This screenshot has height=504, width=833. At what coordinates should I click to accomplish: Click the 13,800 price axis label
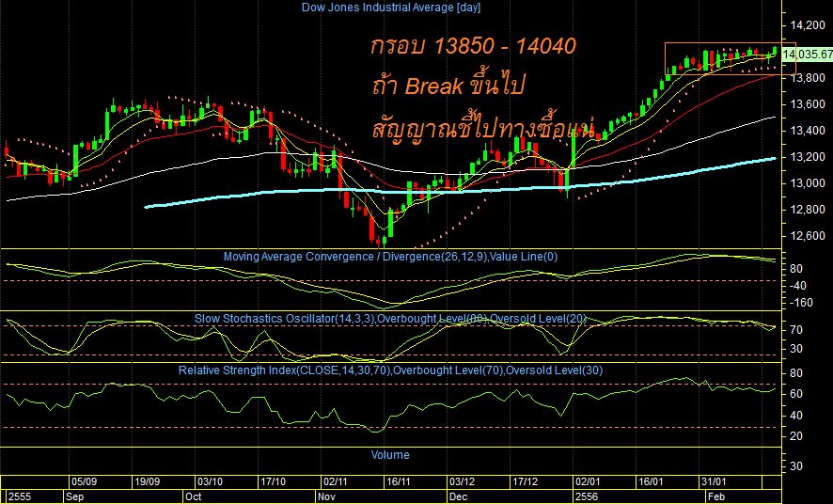click(808, 78)
